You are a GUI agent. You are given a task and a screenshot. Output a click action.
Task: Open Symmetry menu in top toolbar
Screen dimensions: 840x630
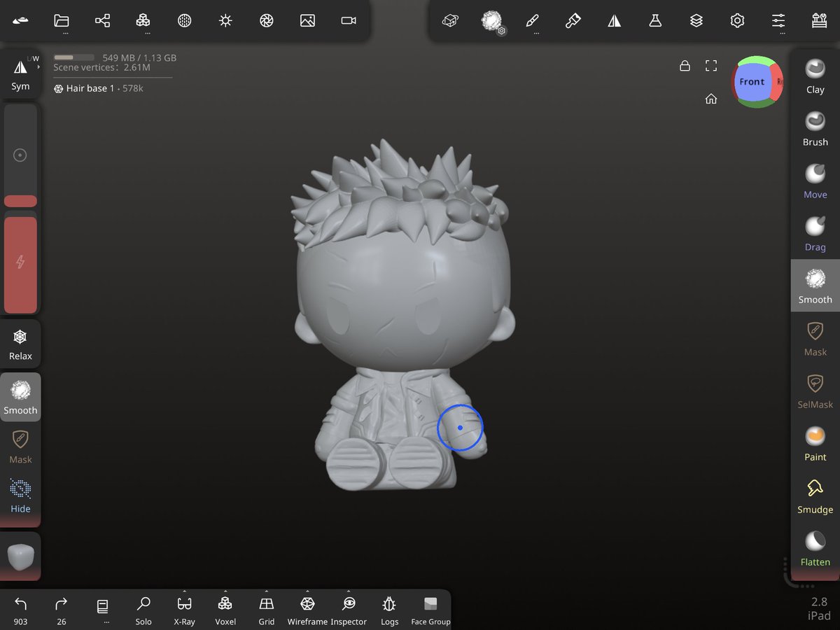coord(614,21)
